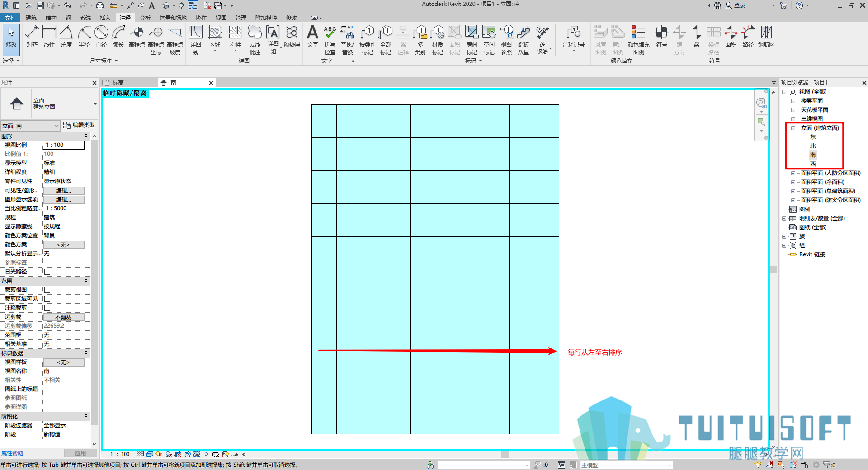Expand the 楼层平面 tree node

point(793,101)
